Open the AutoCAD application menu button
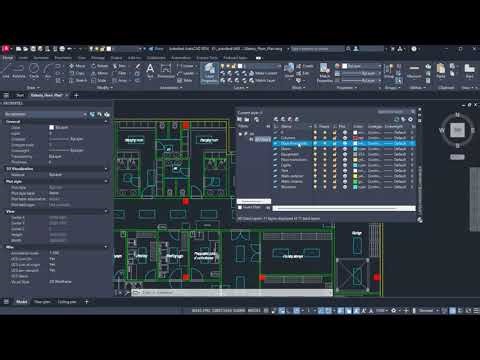 [x=6, y=49]
